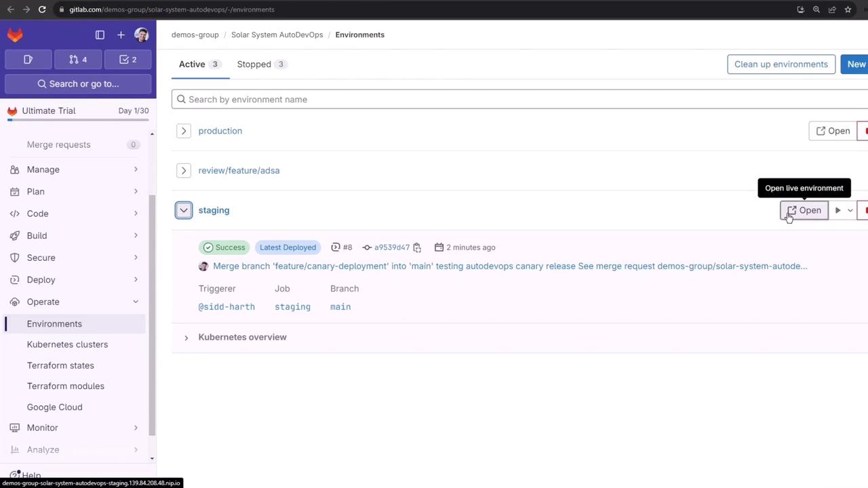Open Google Cloud in the sidebar
Viewport: 868px width, 488px height.
pos(75,407)
